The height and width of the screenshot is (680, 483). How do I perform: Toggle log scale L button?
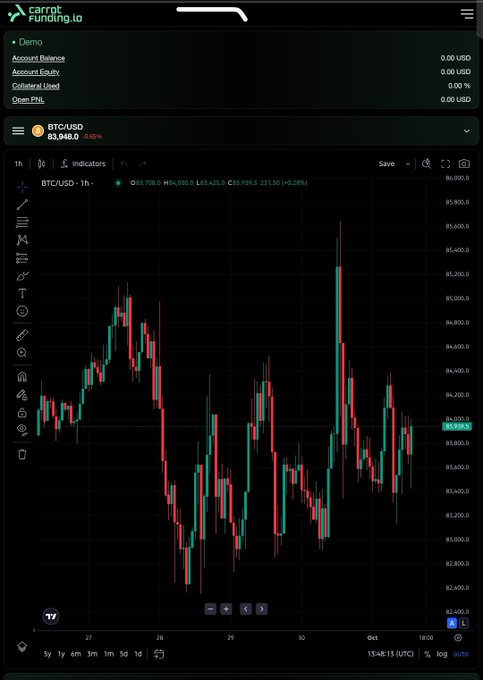click(464, 623)
